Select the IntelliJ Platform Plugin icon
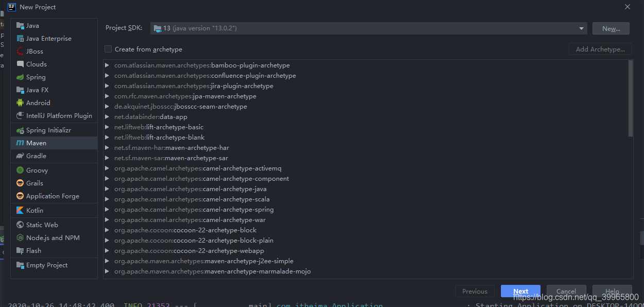This screenshot has width=644, height=307. [20, 116]
